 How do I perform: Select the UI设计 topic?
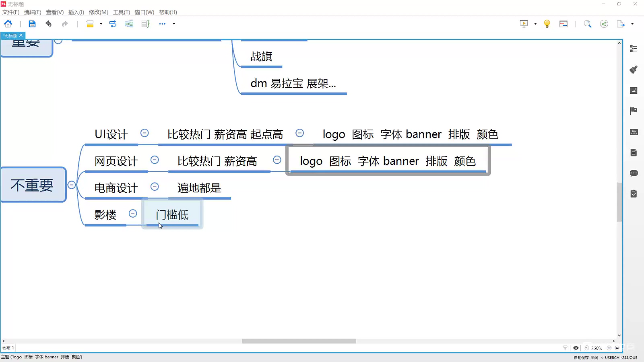[111, 134]
